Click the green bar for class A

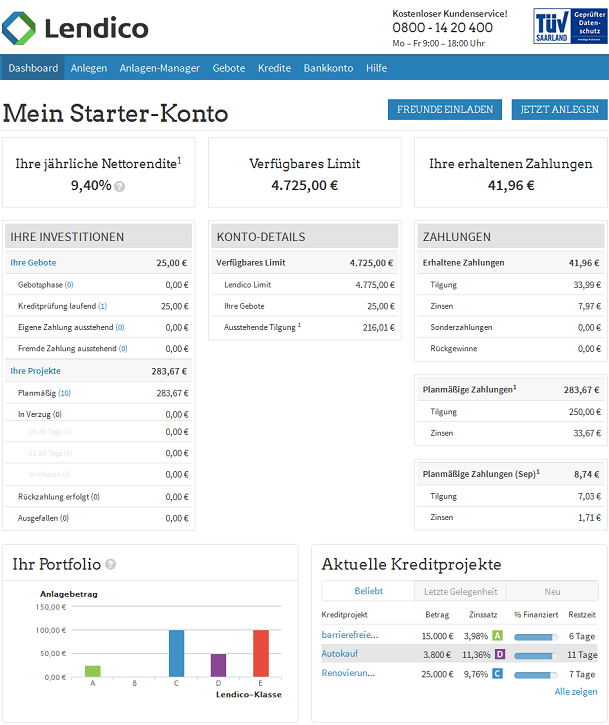tap(92, 671)
